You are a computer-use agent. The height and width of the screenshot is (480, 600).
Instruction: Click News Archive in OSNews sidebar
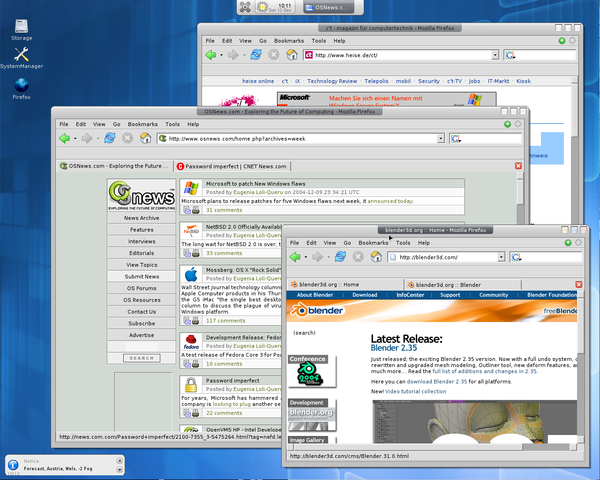(142, 218)
